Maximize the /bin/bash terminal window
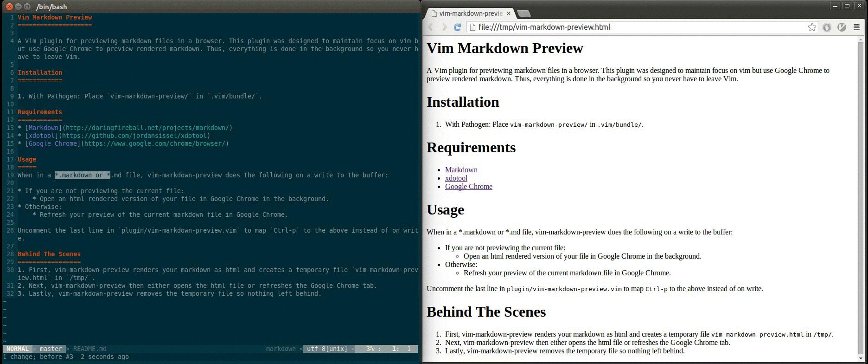 pyautogui.click(x=27, y=6)
